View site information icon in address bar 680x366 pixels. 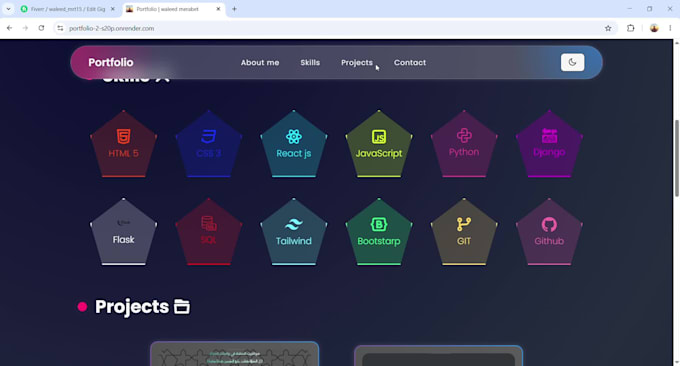[x=60, y=28]
